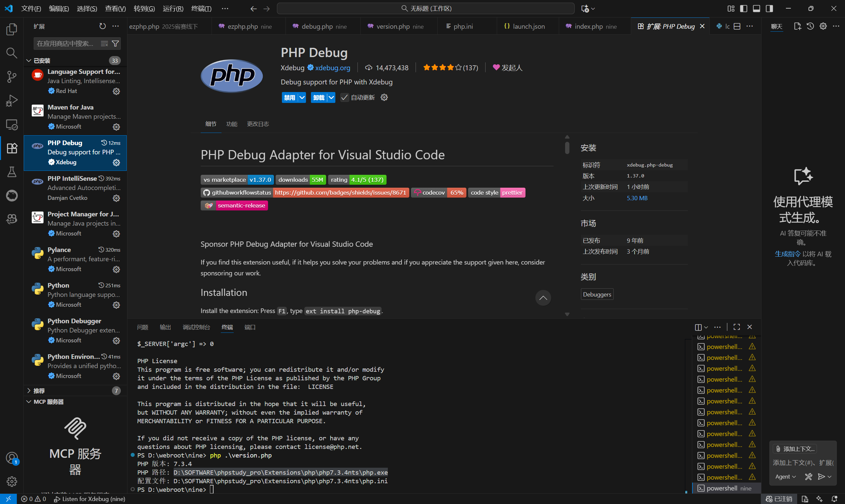Image resolution: width=845 pixels, height=504 pixels.
Task: Open the 终端(T) menu
Action: [x=201, y=9]
